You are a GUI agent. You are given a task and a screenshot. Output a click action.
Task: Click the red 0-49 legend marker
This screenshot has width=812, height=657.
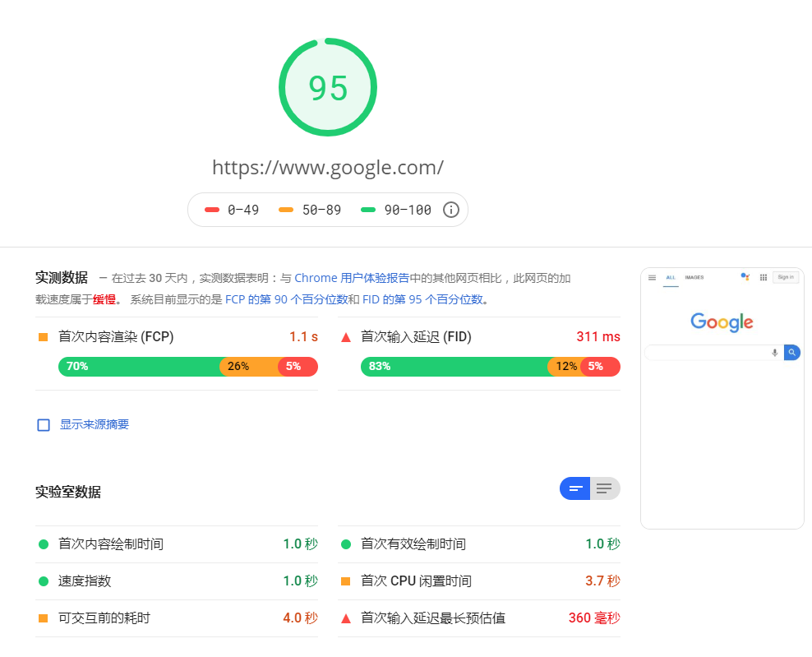pyautogui.click(x=212, y=210)
